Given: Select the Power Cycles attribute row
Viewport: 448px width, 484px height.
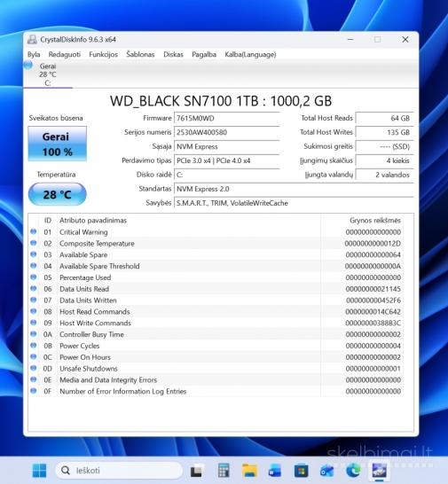Looking at the screenshot, I should click(216, 346).
